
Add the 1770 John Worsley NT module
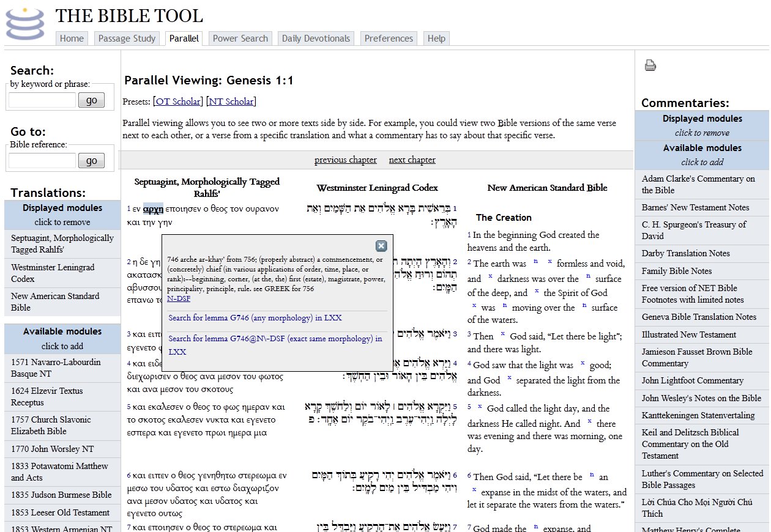pyautogui.click(x=62, y=449)
